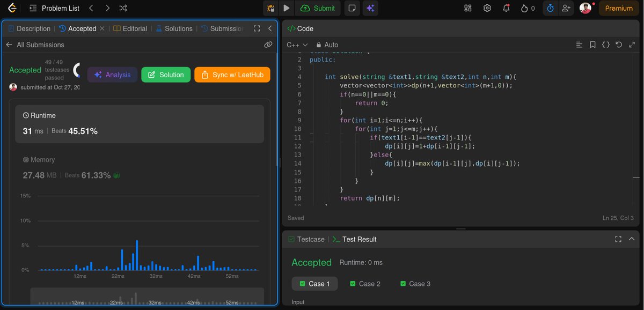Submit the solution
644x310 pixels.
(x=318, y=8)
